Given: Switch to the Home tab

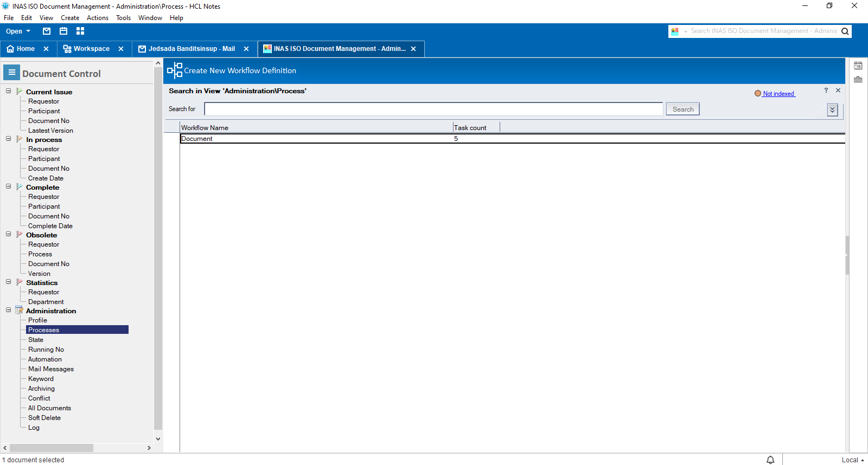Looking at the screenshot, I should pyautogui.click(x=25, y=49).
